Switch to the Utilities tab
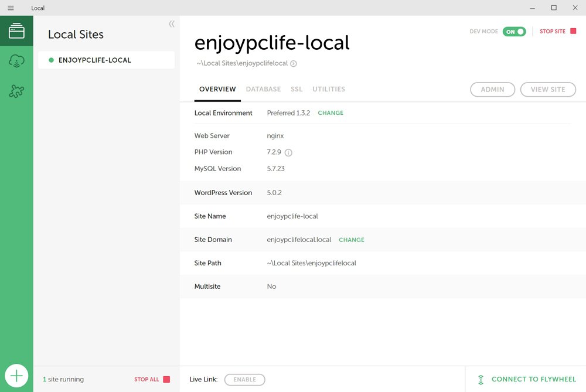The image size is (586, 392). [329, 89]
